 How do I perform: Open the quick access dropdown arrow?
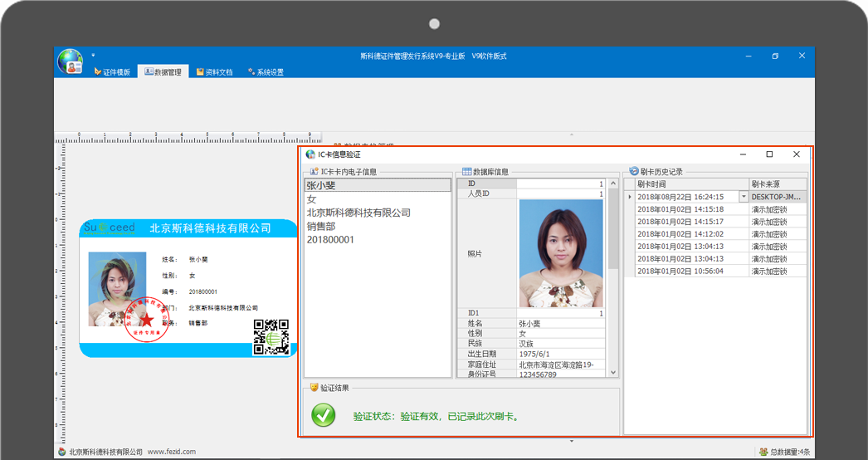point(93,56)
